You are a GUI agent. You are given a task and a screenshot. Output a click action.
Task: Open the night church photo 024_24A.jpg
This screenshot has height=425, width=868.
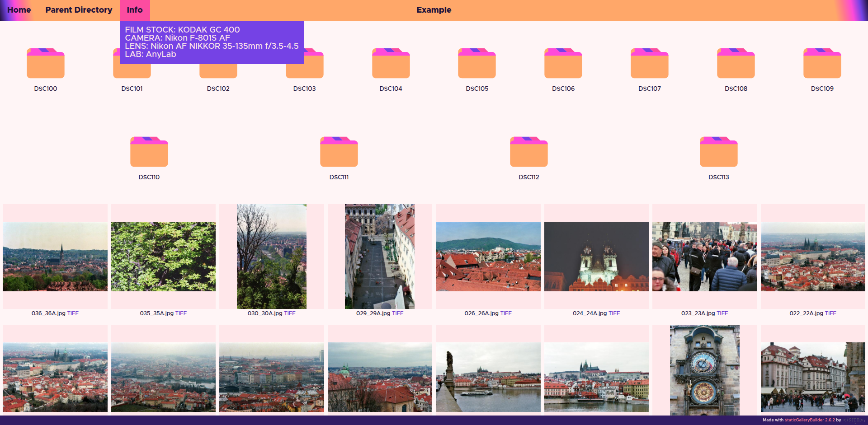pos(596,257)
